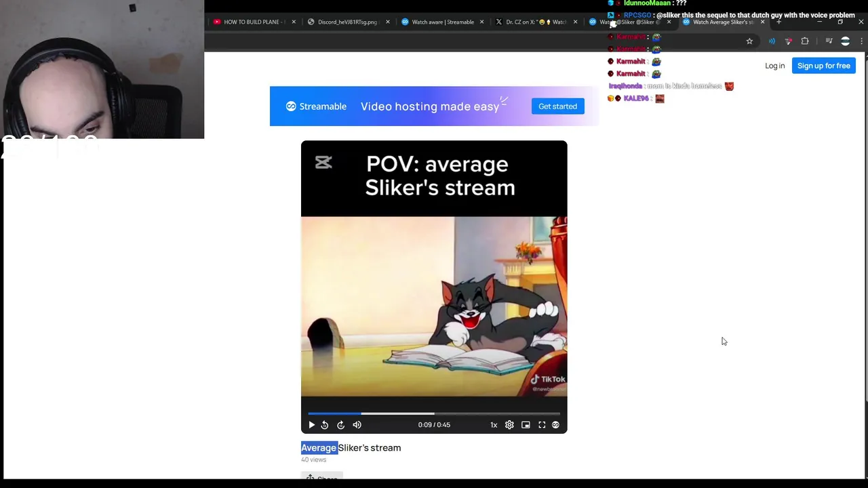868x488 pixels.
Task: Enable picture-in-picture mode
Action: click(x=526, y=425)
